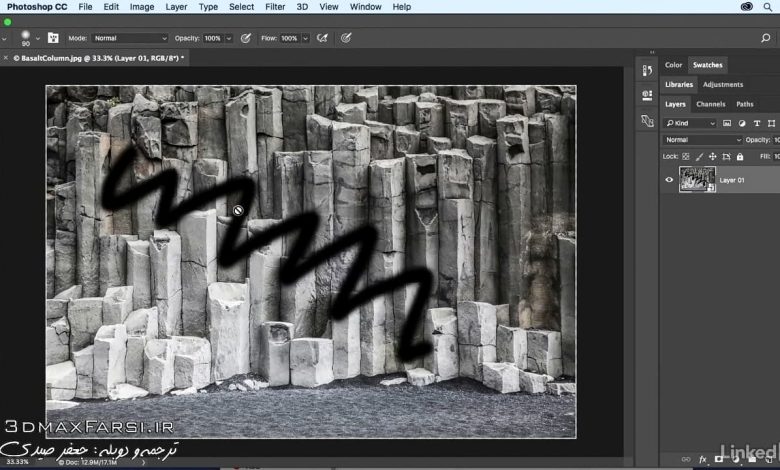Prevent auto-nesting into artboards lock icon
This screenshot has height=470, width=780.
point(726,157)
